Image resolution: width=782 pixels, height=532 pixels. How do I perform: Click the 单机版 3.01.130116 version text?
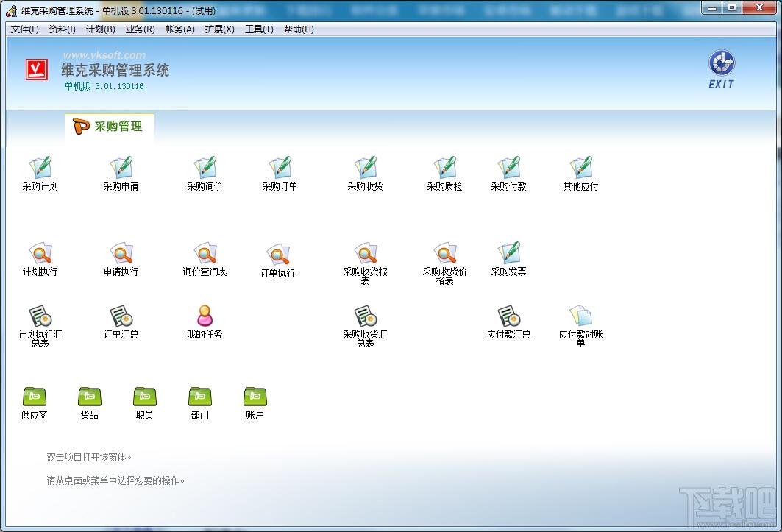[104, 86]
